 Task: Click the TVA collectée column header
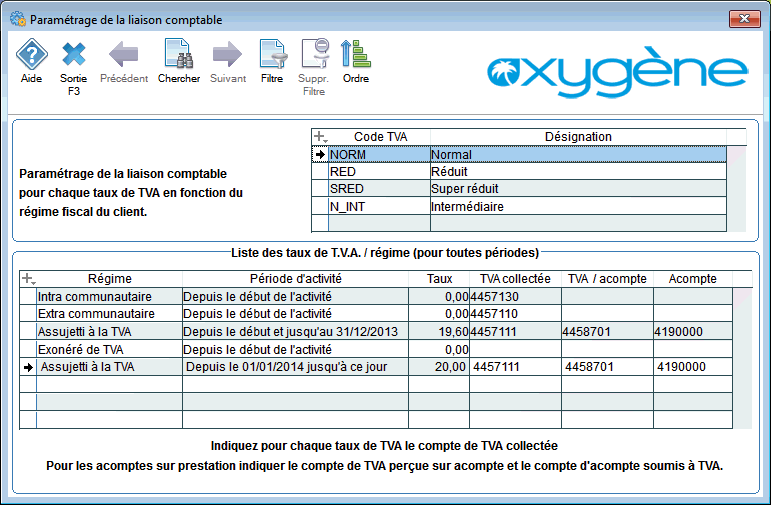[515, 279]
